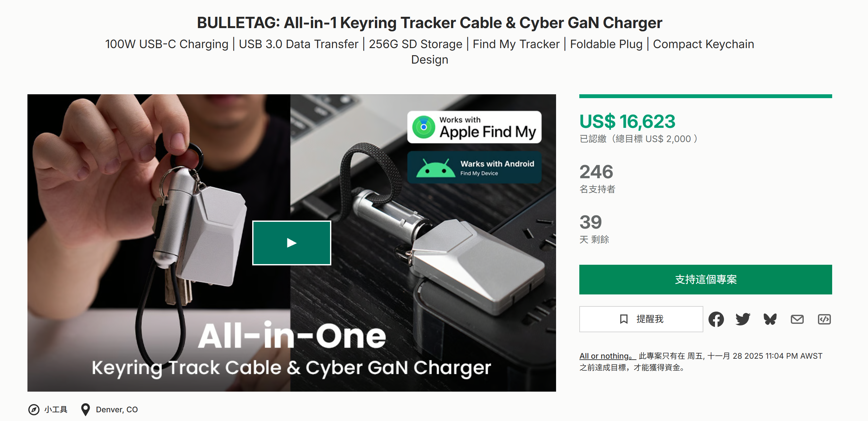Click the 提醒我 reminder button
Viewport: 868px width, 421px height.
click(641, 319)
